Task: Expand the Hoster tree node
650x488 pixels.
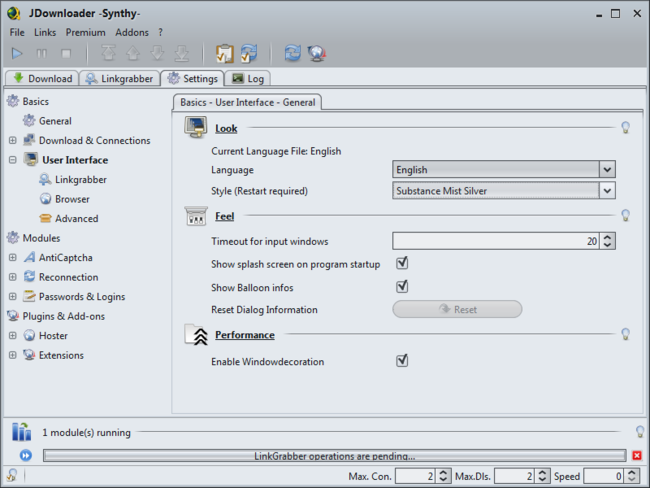Action: coord(13,335)
